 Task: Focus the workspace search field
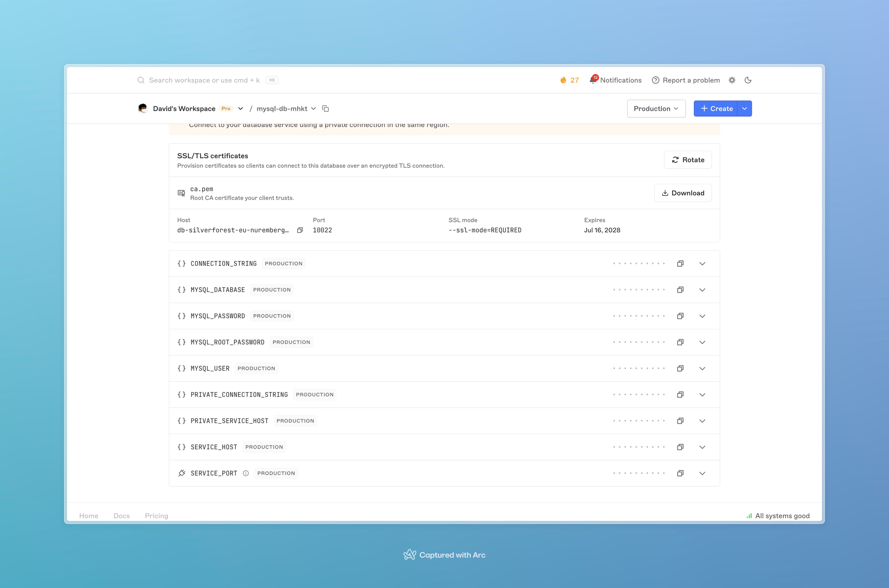(208, 80)
